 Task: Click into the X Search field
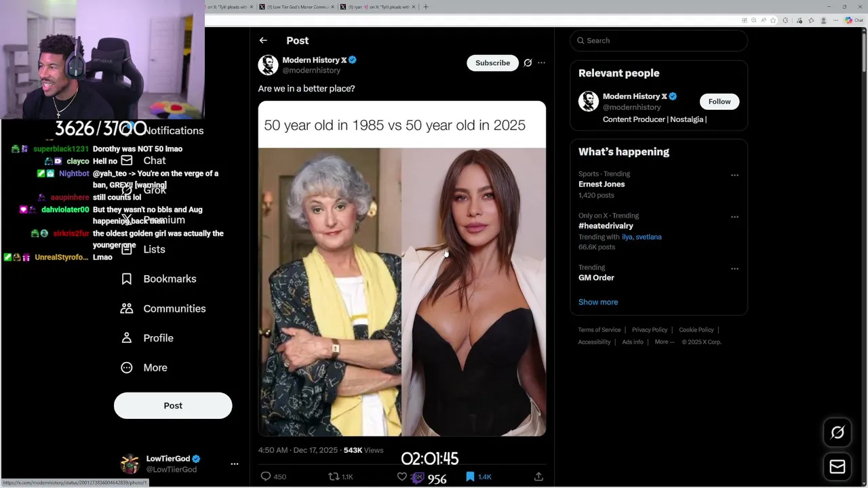coord(658,41)
